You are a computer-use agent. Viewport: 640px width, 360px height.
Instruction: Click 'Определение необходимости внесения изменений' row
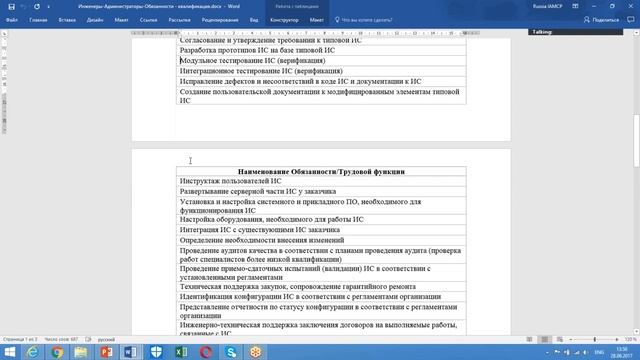(x=321, y=240)
